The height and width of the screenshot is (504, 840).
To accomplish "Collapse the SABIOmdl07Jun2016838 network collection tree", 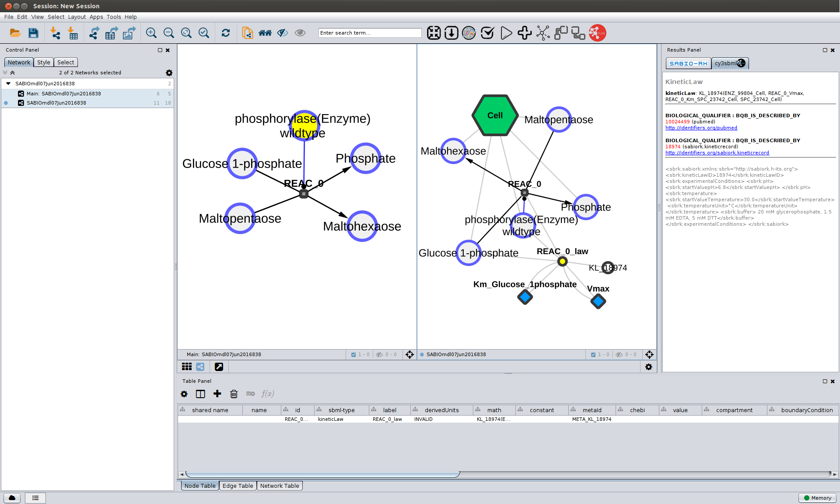I will click(8, 84).
